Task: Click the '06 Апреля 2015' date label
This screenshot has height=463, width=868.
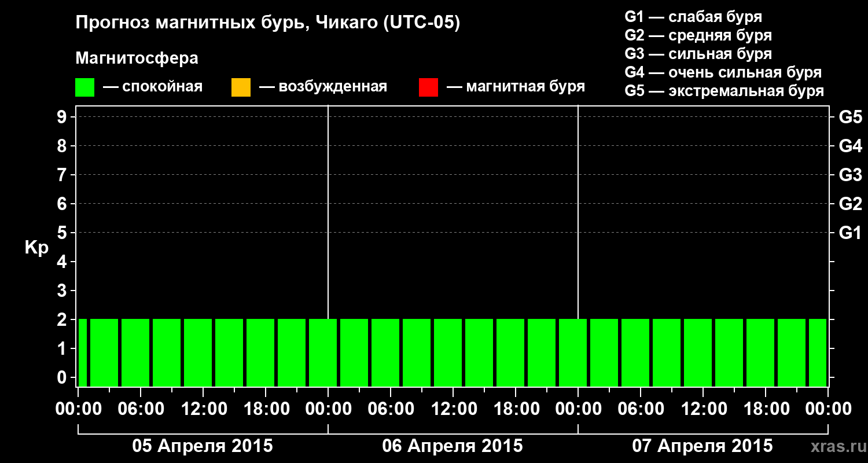Action: [x=453, y=446]
